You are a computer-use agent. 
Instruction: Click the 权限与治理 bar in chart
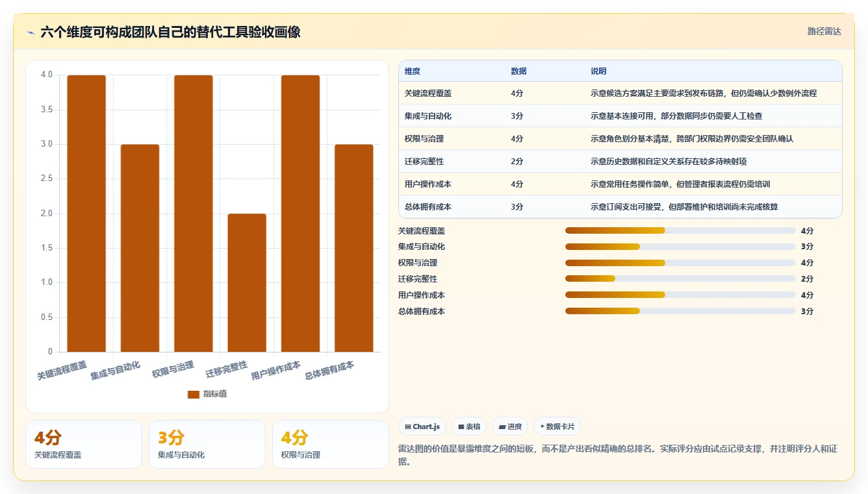click(194, 214)
